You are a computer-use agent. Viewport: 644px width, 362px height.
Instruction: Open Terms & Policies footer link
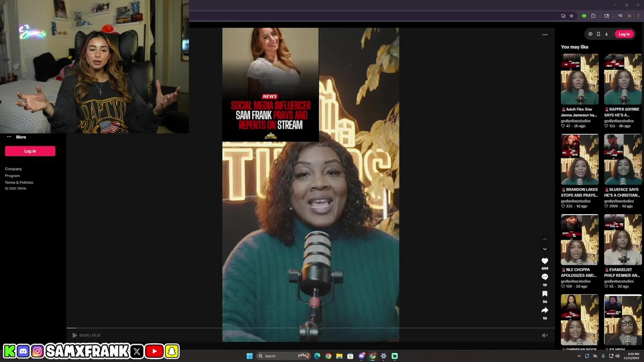click(x=19, y=183)
